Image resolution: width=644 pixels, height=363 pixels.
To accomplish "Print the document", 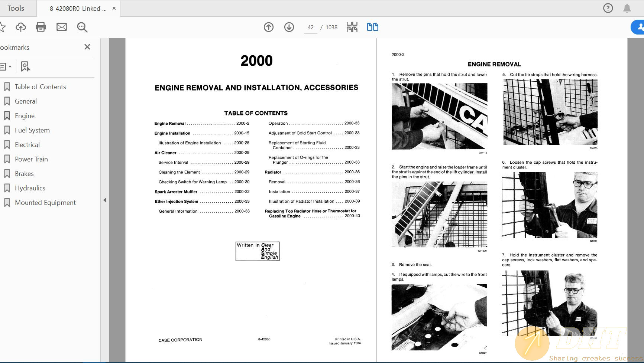I will click(41, 27).
